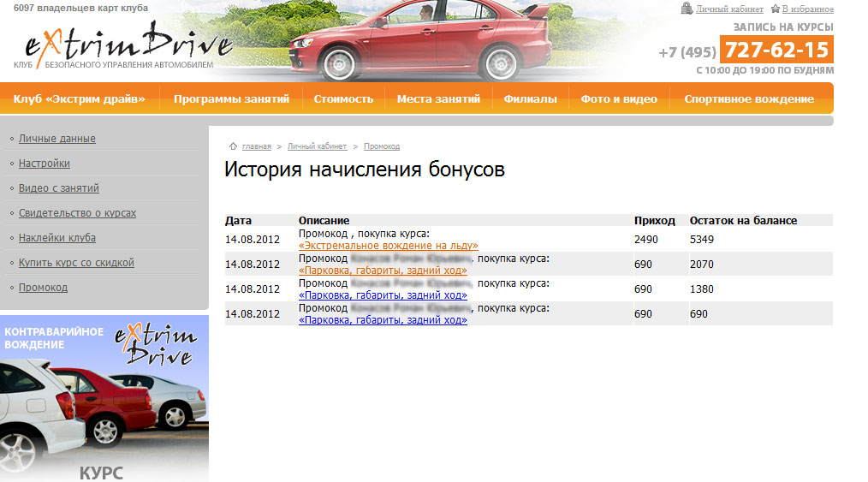Viewport: 868px width, 482px height.
Task: Open Места занятий in navigation bar
Action: pyautogui.click(x=438, y=99)
